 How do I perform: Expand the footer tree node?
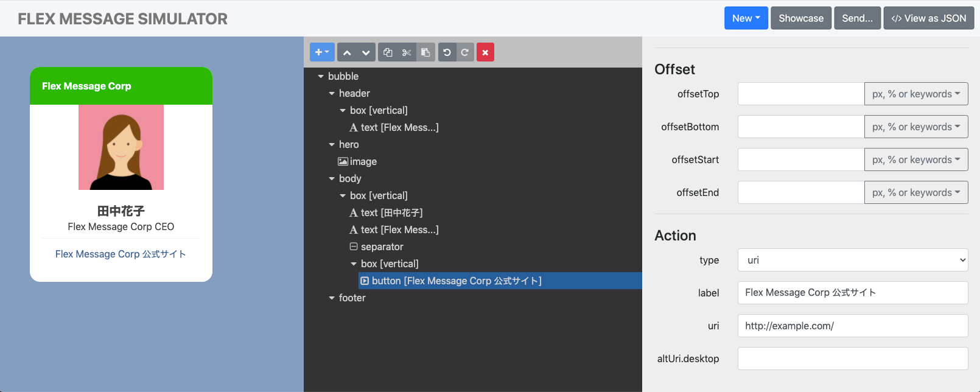tap(332, 298)
